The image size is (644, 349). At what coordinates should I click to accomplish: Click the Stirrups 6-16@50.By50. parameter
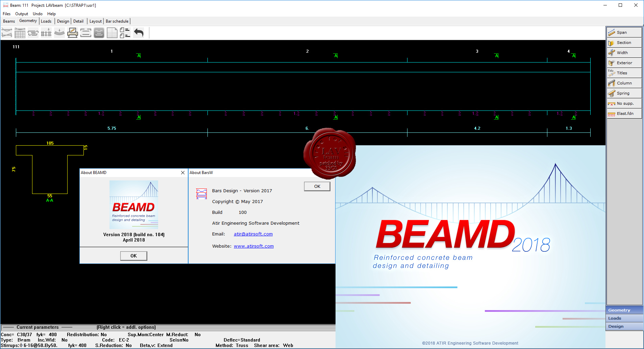(x=29, y=346)
